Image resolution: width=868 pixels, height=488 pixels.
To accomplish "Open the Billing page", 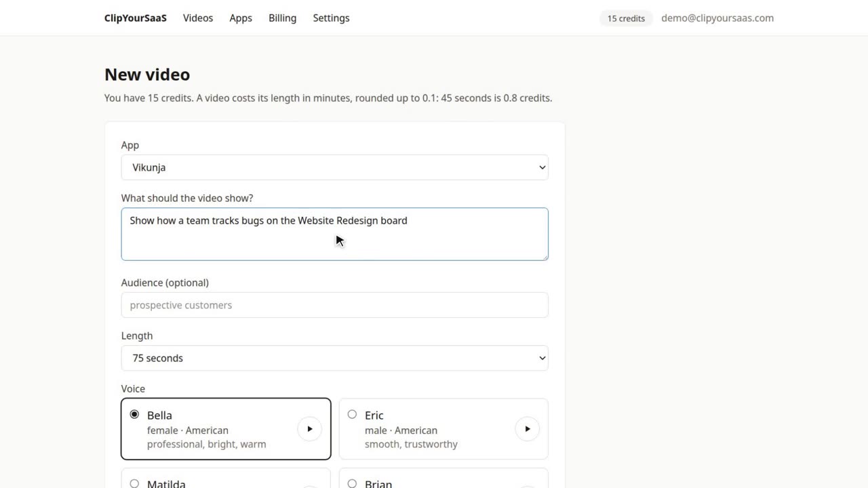I will coord(282,18).
